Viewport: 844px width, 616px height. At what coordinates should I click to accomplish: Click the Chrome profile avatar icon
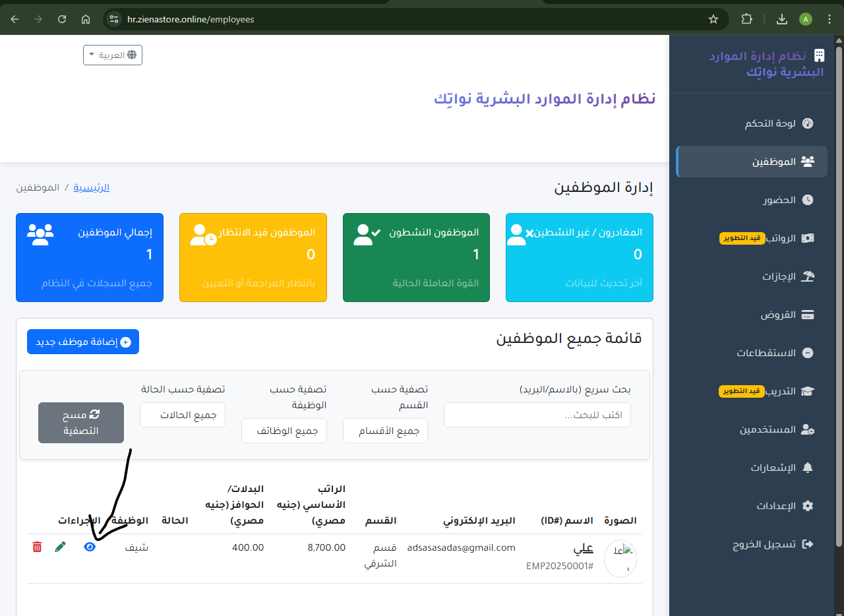pyautogui.click(x=806, y=19)
